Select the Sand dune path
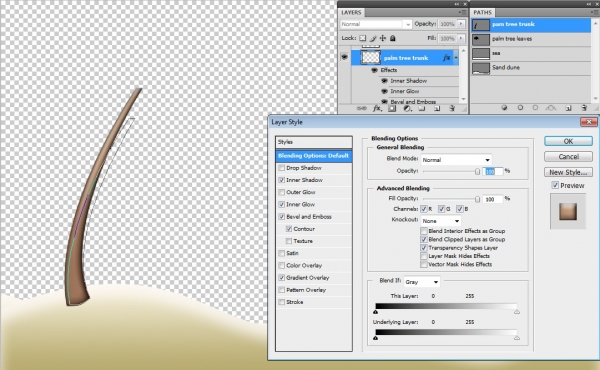 531,68
